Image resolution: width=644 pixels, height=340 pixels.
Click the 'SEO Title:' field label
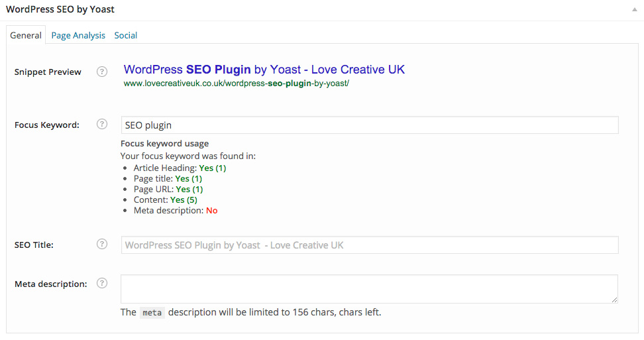point(34,245)
